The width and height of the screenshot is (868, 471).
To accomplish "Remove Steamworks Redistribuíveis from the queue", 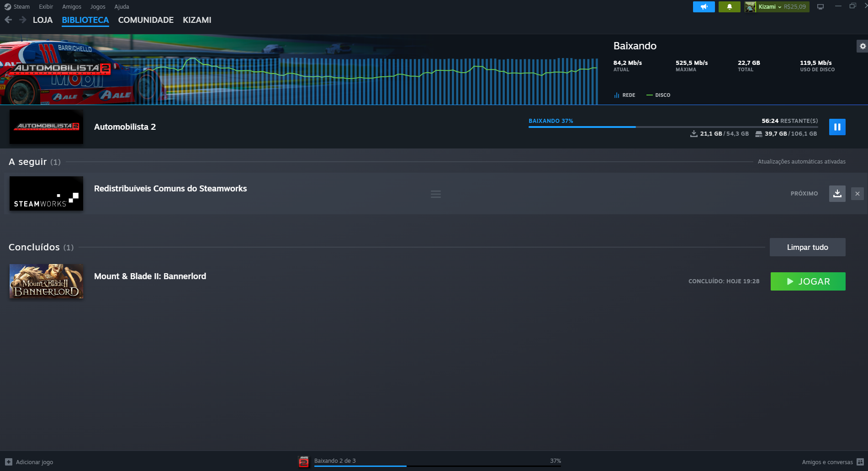I will click(x=857, y=194).
